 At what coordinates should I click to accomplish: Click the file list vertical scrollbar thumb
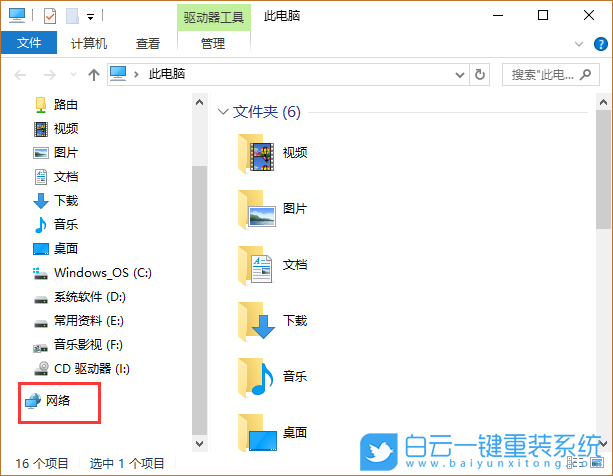click(x=603, y=169)
